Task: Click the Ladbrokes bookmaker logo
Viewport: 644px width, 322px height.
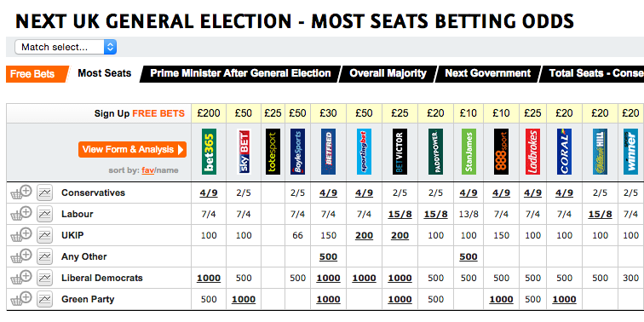Action: tap(532, 152)
